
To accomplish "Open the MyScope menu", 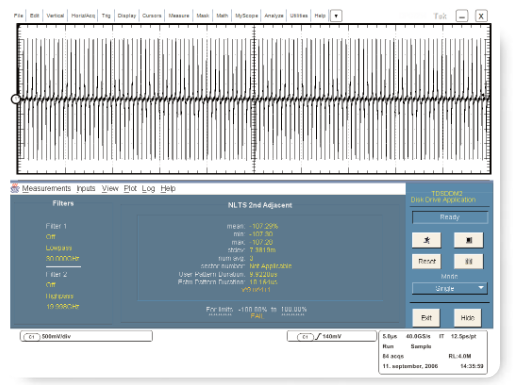I will 246,16.
